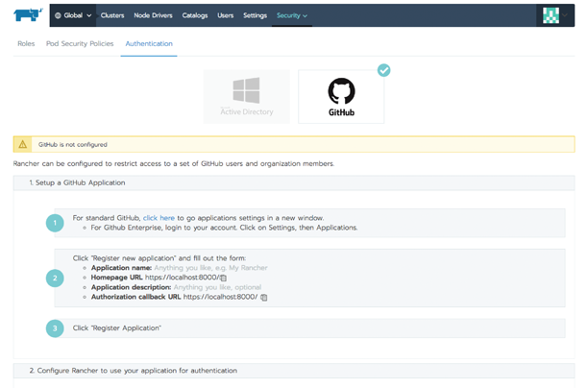The image size is (588, 388).
Task: Go to Node Drivers page
Action: (x=154, y=15)
